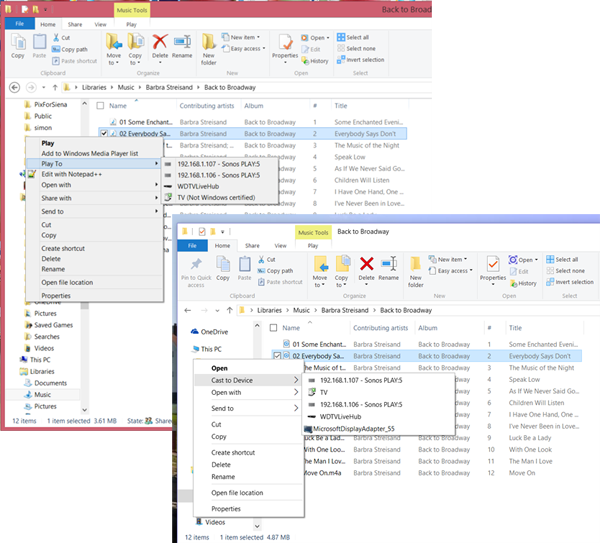
Task: Click Title column header in front window
Action: [x=515, y=328]
